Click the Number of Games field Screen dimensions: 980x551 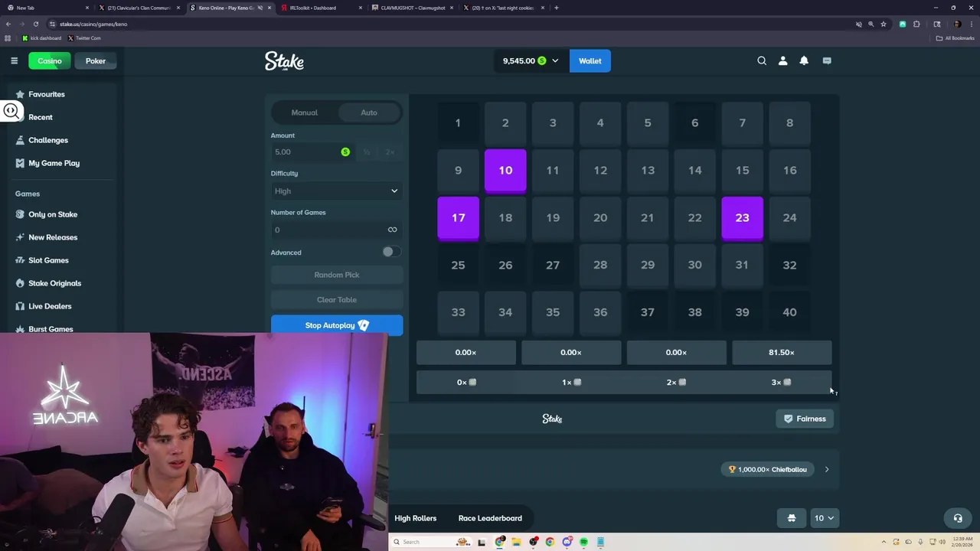337,230
